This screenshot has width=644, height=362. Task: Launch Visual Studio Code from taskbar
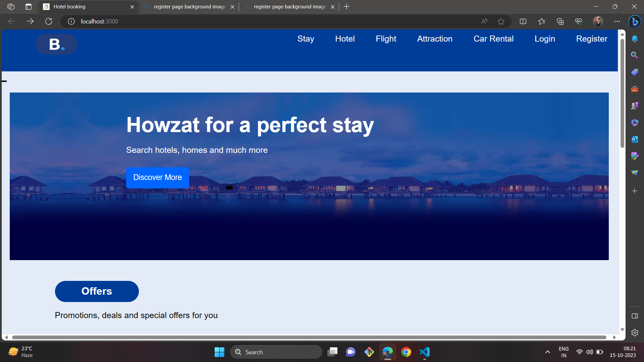pos(425,352)
